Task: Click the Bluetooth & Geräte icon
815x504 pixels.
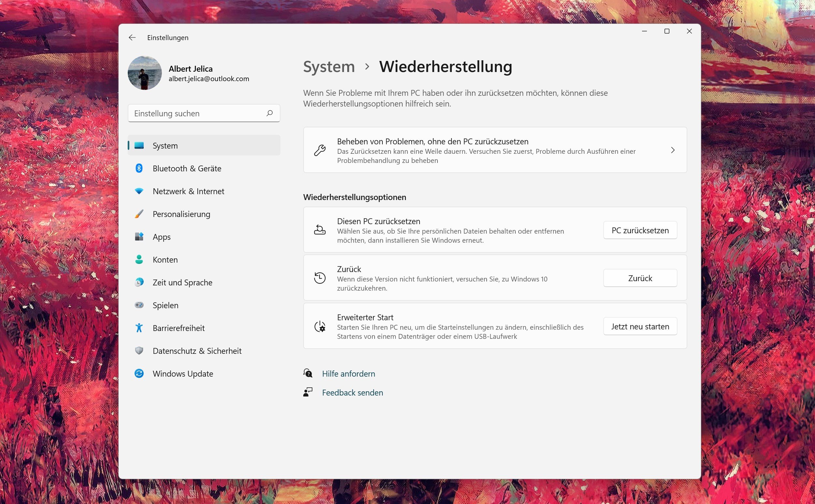Action: [139, 168]
